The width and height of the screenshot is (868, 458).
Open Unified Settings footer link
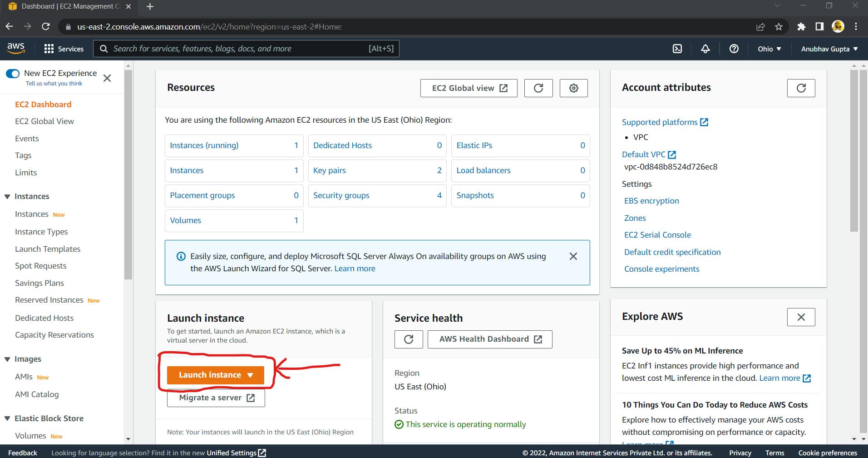click(x=236, y=453)
